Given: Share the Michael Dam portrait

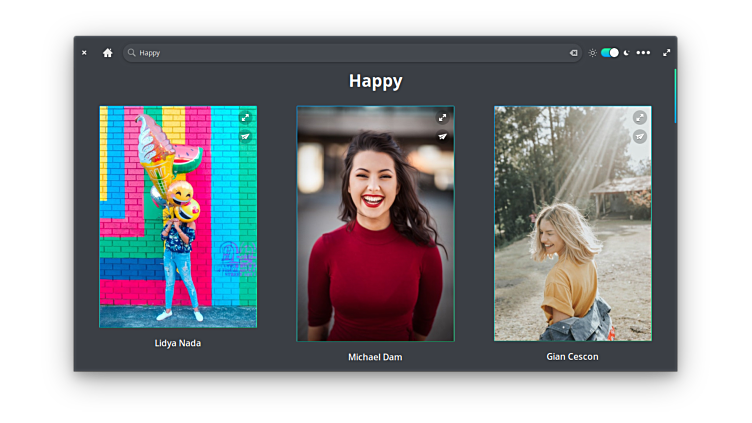Looking at the screenshot, I should tap(442, 137).
